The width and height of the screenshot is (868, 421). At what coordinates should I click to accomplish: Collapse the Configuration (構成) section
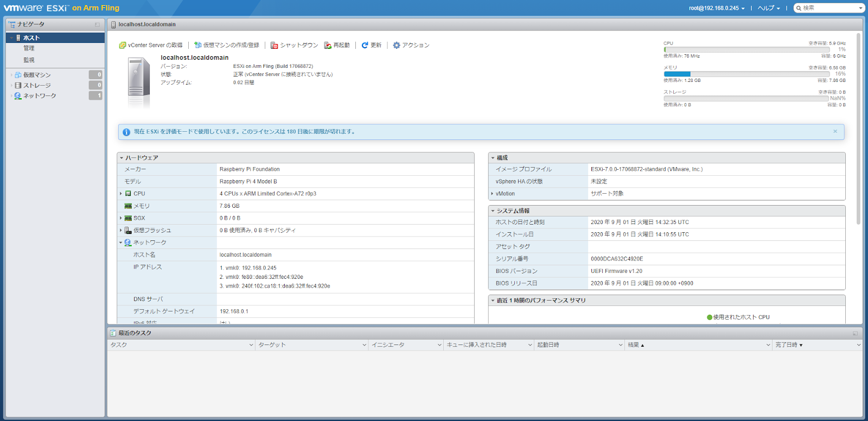[493, 158]
